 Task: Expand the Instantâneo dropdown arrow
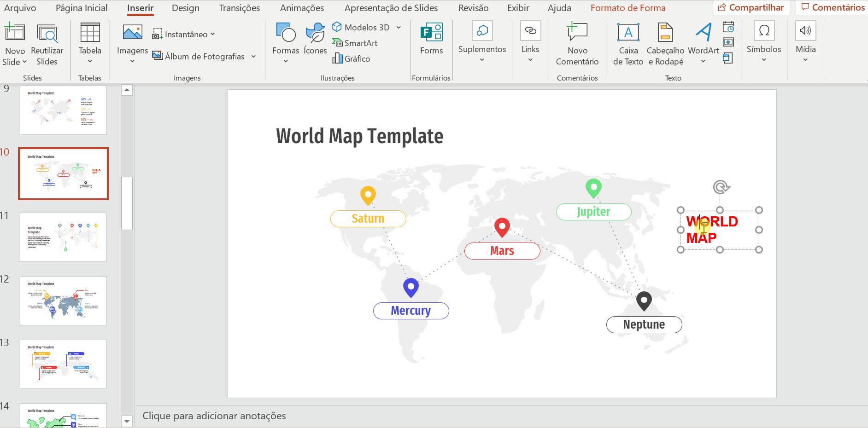coord(212,34)
